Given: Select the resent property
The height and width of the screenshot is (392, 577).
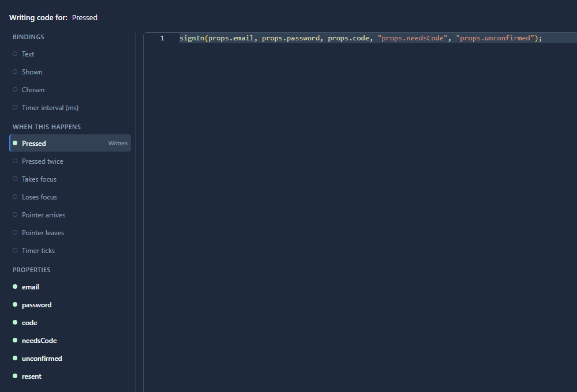Looking at the screenshot, I should pyautogui.click(x=70, y=376).
